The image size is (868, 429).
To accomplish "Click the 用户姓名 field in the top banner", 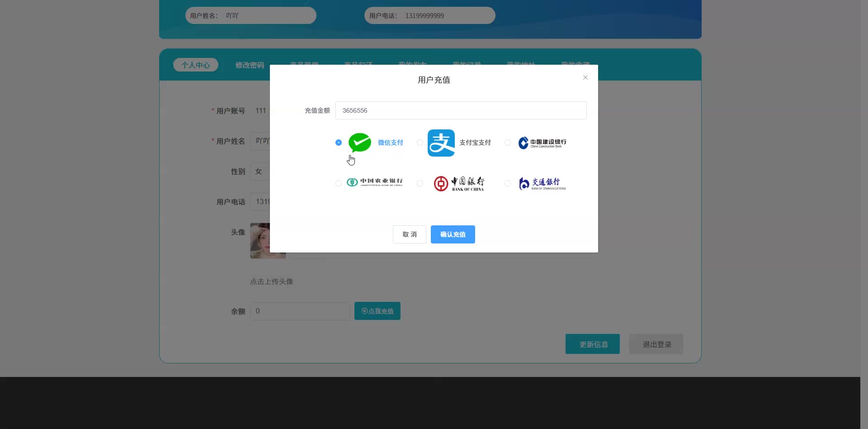I will [251, 15].
